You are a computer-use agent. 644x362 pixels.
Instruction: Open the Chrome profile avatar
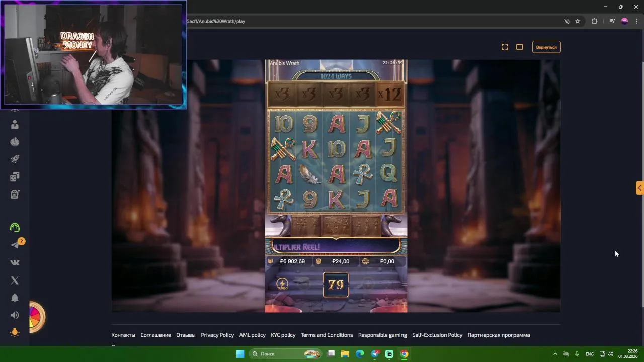coord(624,21)
